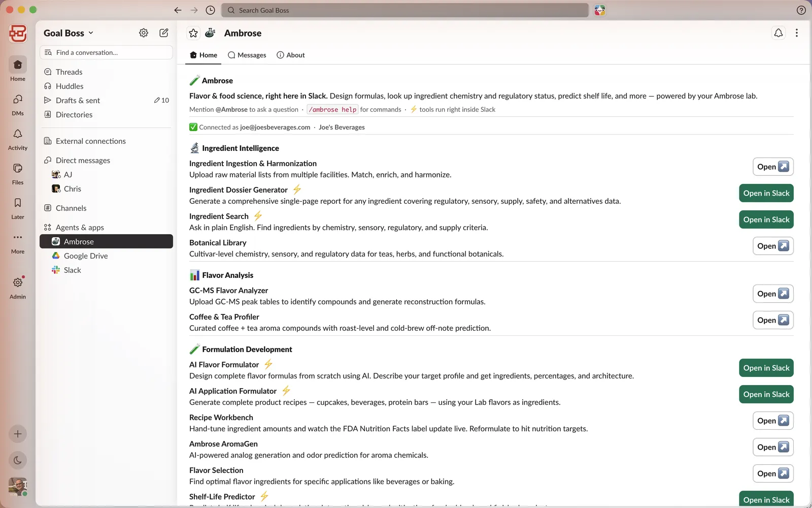Open Ingredient Ingestion & Harmonization
The height and width of the screenshot is (508, 812).
pyautogui.click(x=773, y=167)
